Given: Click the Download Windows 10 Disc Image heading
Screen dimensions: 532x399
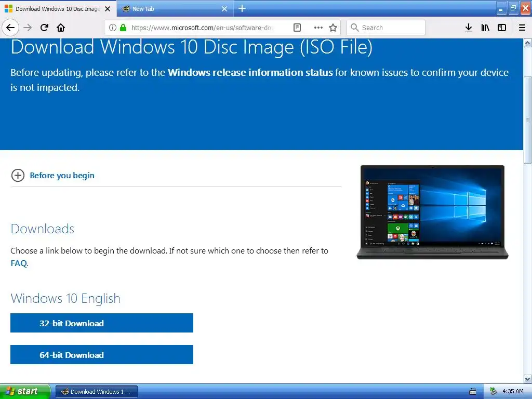Looking at the screenshot, I should click(x=192, y=46).
